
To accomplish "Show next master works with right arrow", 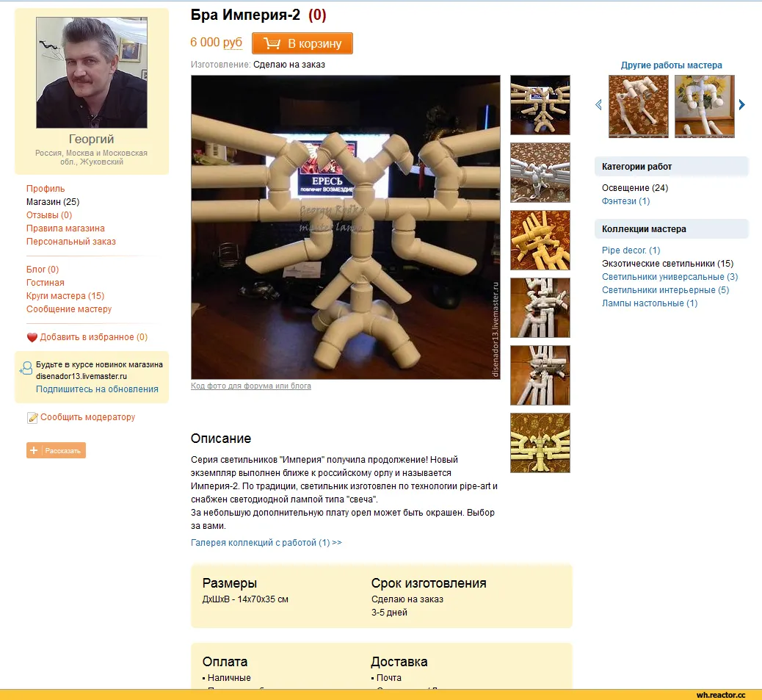I will pos(741,105).
